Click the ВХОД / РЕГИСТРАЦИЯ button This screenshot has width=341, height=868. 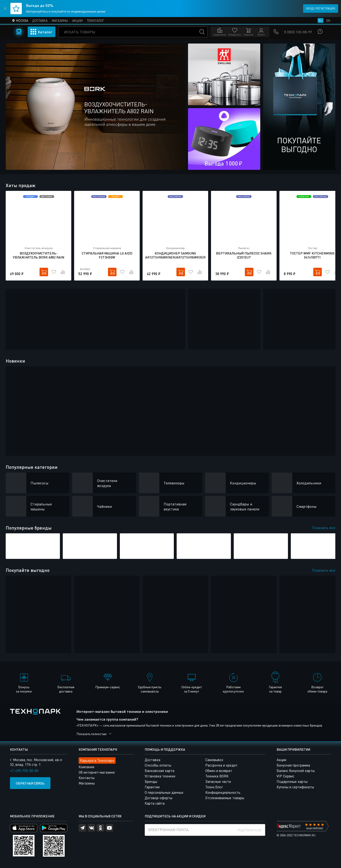(x=320, y=9)
